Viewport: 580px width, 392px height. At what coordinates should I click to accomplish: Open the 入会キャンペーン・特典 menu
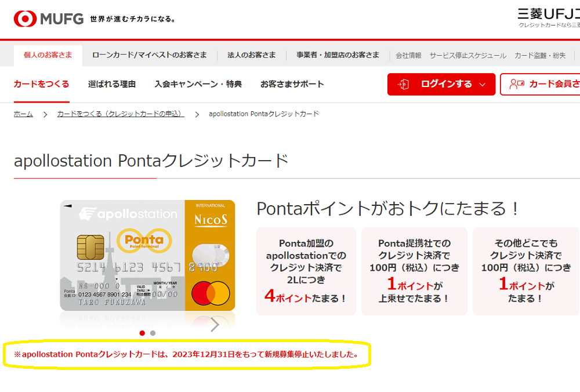(x=198, y=84)
